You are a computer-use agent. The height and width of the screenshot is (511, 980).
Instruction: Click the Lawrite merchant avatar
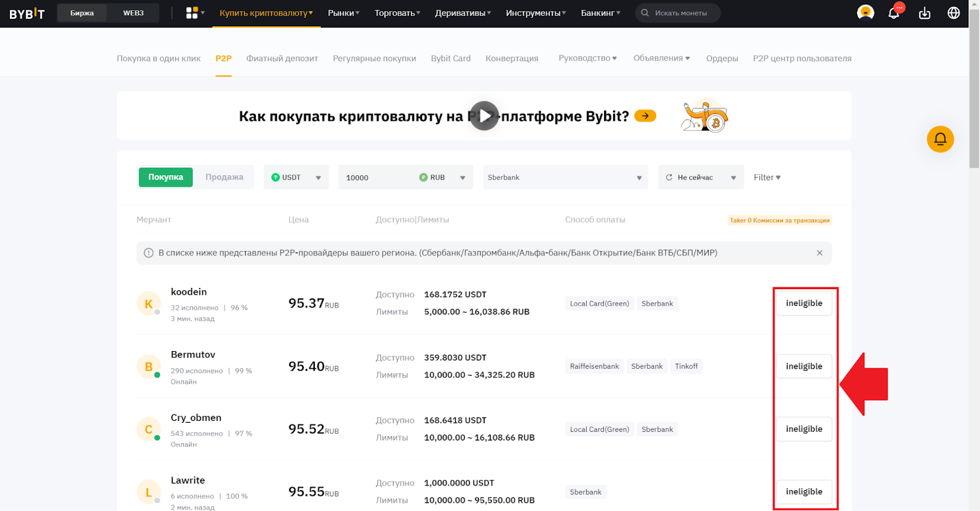tap(149, 492)
